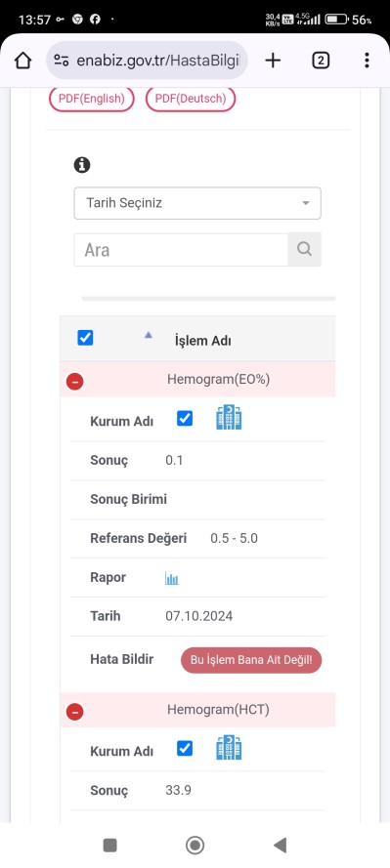The height and width of the screenshot is (868, 390).
Task: Collapse the Hemogram(EO%) row with red minus
Action: [75, 382]
